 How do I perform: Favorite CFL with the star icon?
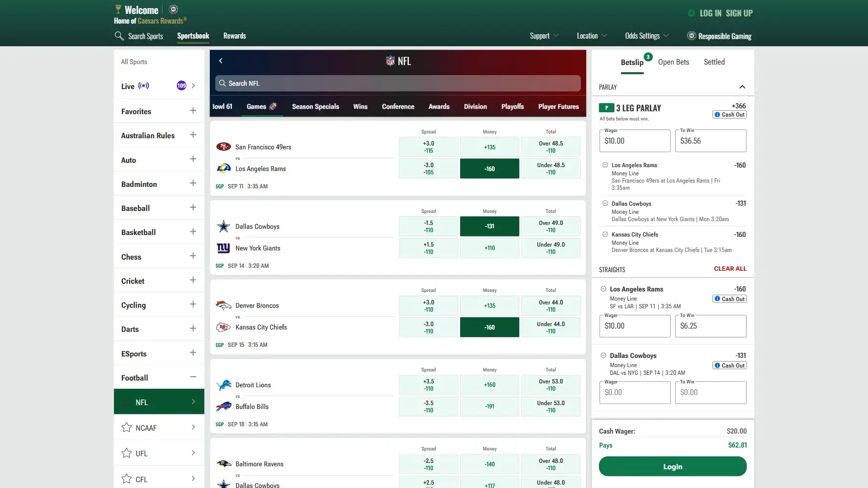127,479
